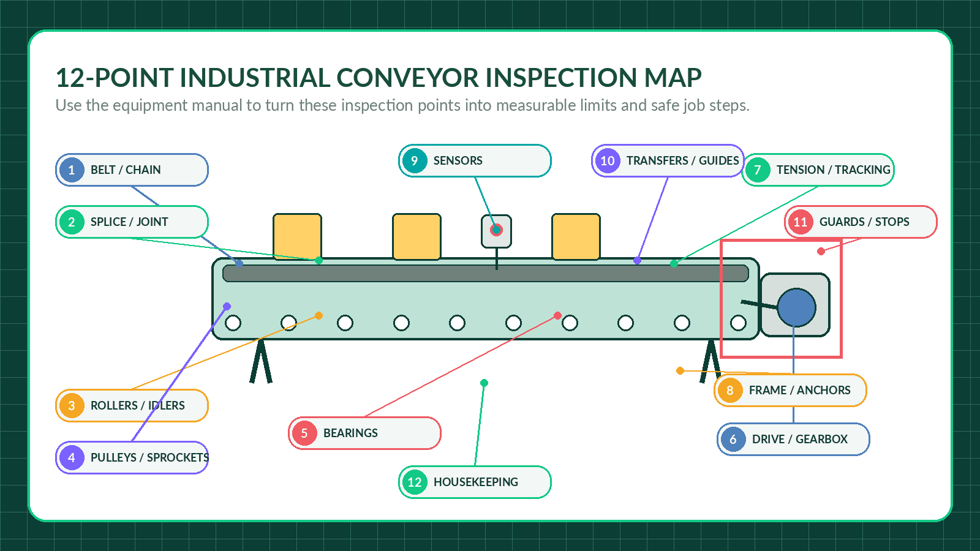
Task: Click the sensor head with red dot
Action: pos(496,231)
